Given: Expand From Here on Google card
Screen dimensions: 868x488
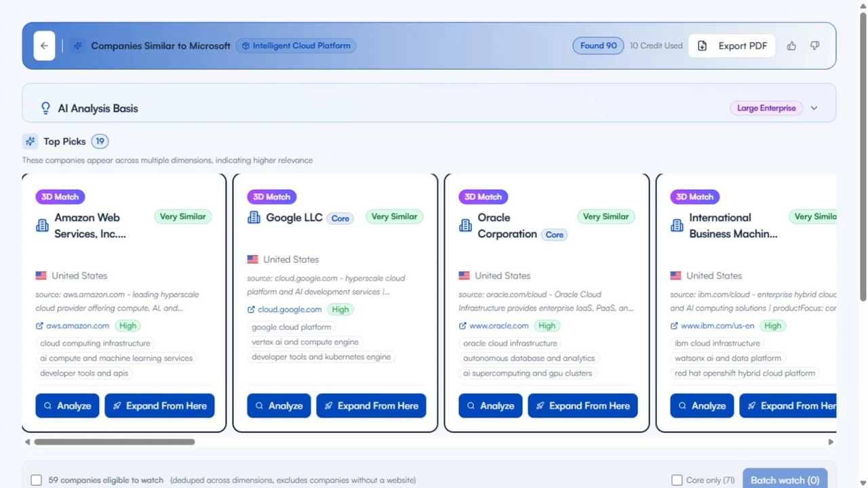Looking at the screenshot, I should (372, 406).
